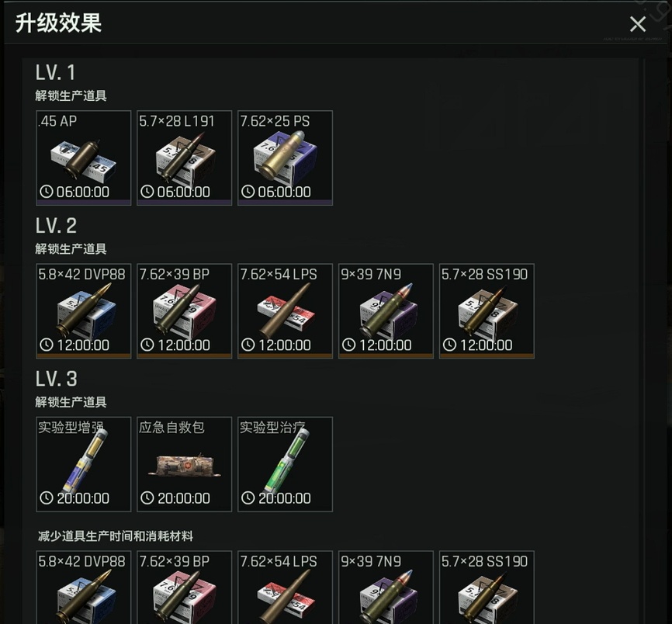Open bottom row 9×39 7N9 tile
Image resolution: width=672 pixels, height=624 pixels.
pos(386,588)
